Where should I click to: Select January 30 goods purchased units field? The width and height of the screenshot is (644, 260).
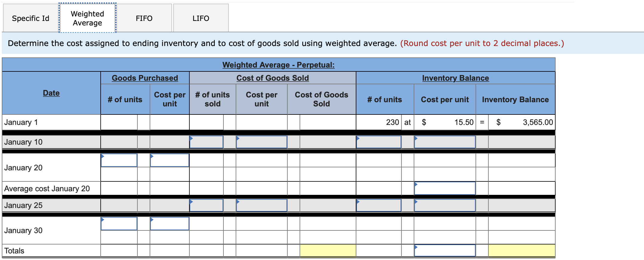pyautogui.click(x=119, y=224)
